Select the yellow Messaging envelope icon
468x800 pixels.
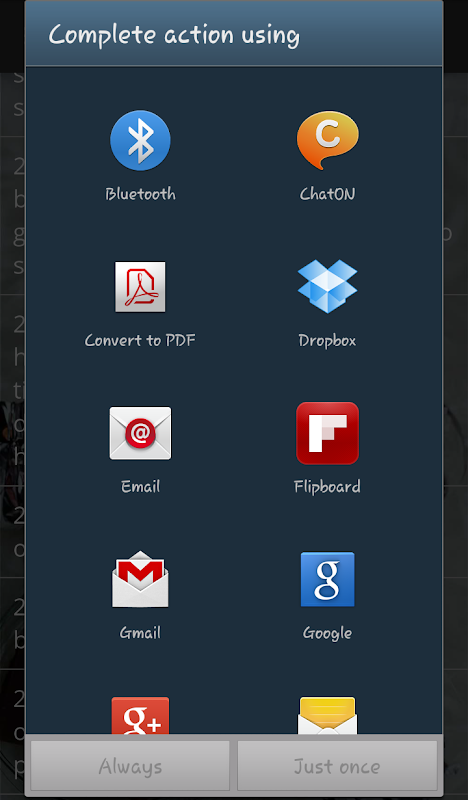click(328, 716)
